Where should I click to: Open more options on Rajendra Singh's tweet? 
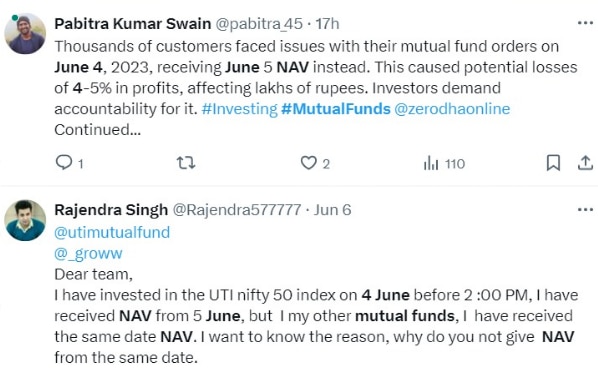(x=585, y=210)
